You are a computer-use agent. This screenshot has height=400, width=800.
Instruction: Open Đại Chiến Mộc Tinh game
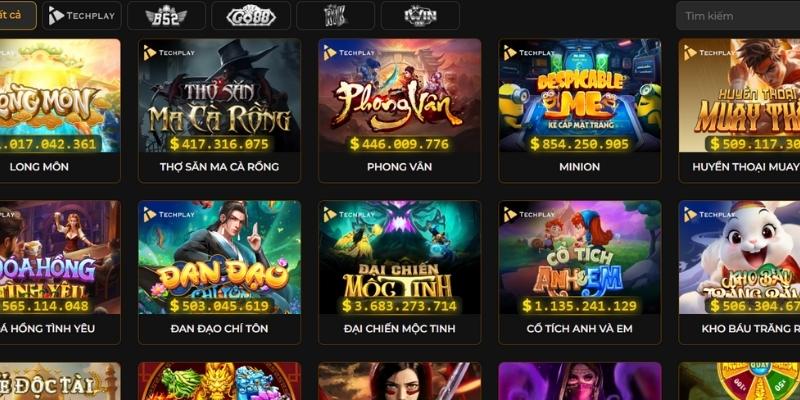pos(399,257)
